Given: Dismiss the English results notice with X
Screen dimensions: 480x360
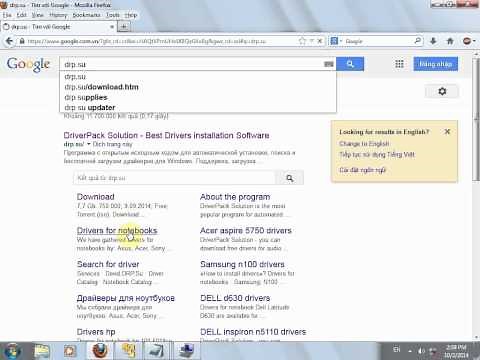Looking at the screenshot, I should [x=447, y=132].
